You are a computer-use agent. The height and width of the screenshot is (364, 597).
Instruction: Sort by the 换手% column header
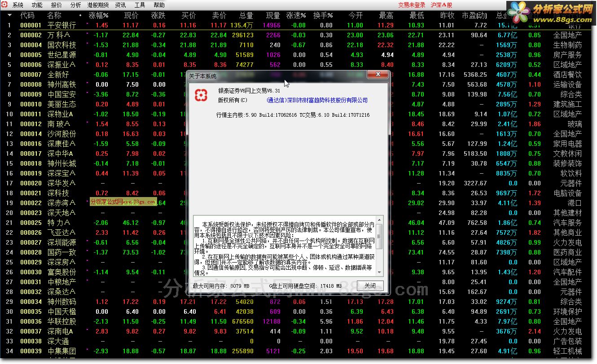pyautogui.click(x=323, y=15)
